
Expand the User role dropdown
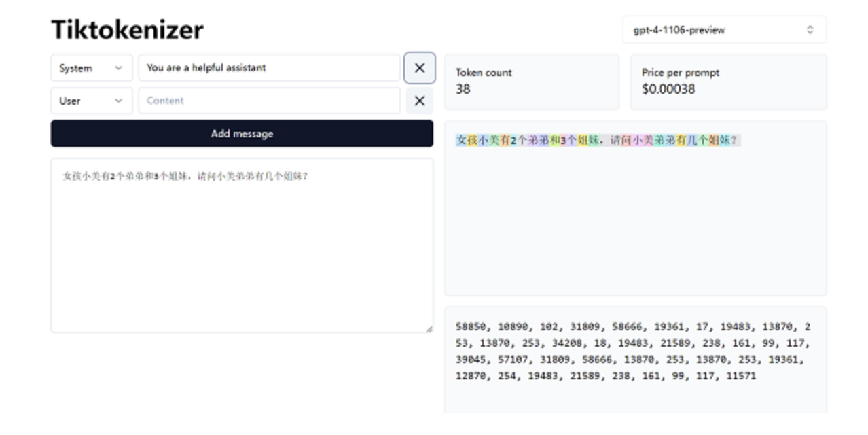91,101
